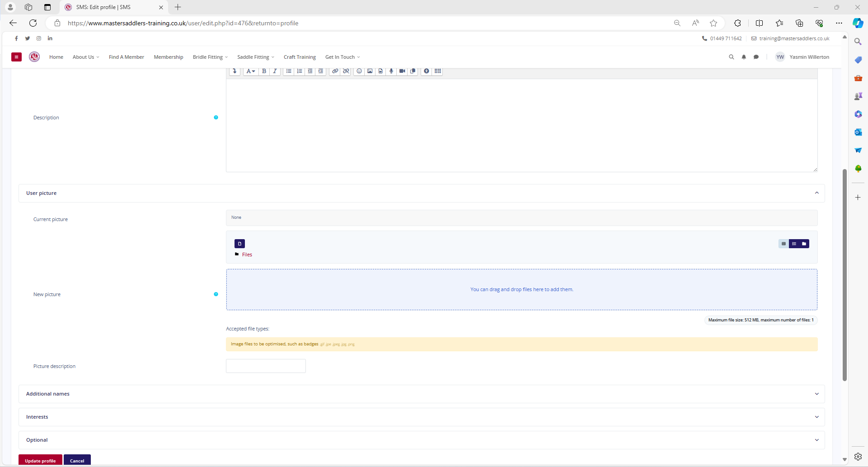
Task: Click the page vertical scrollbar thumb
Action: pos(845,275)
